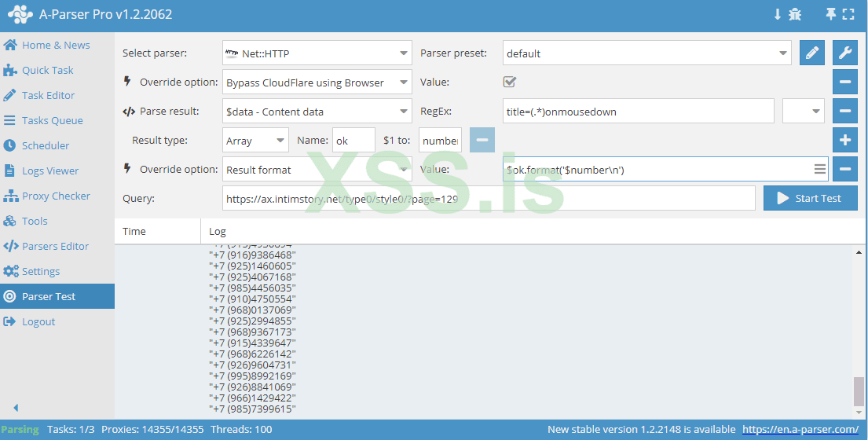Toggle Bypass CloudFlare value checkbox
868x440 pixels.
tap(509, 82)
